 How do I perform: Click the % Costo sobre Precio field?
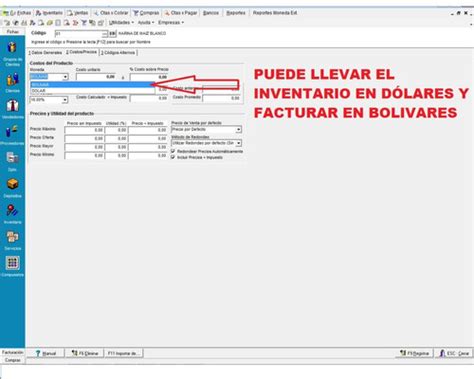tap(149, 77)
